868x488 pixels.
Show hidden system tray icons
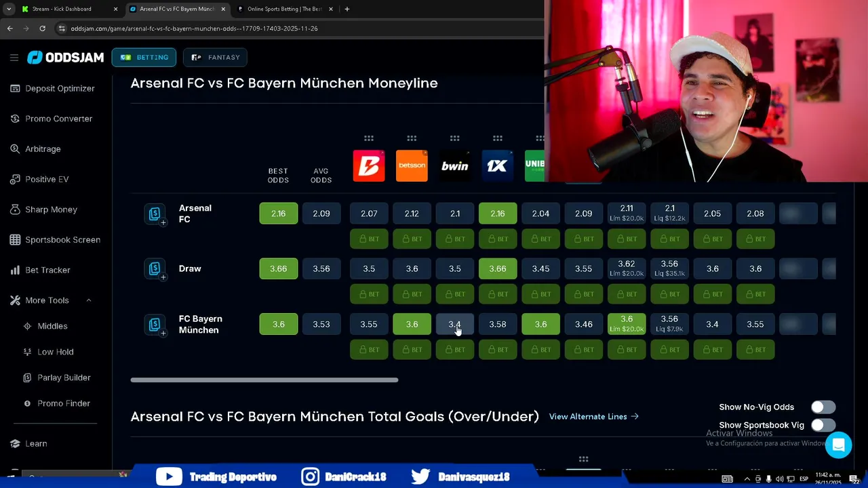pyautogui.click(x=747, y=479)
